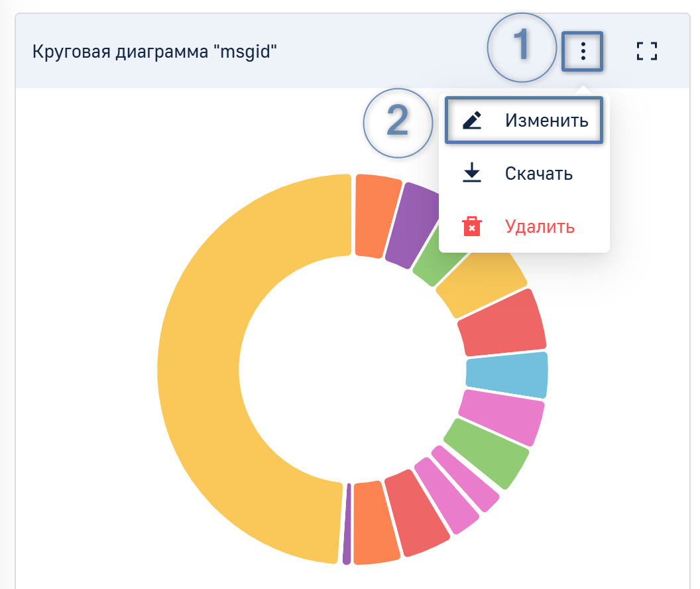The height and width of the screenshot is (589, 700).
Task: Click the numbered circle marker 2
Action: click(x=398, y=123)
